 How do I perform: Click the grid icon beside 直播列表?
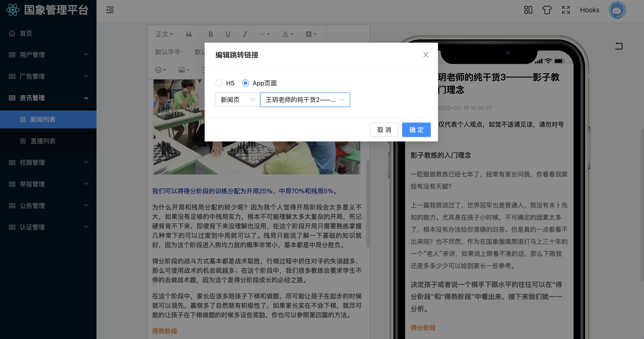[23, 141]
